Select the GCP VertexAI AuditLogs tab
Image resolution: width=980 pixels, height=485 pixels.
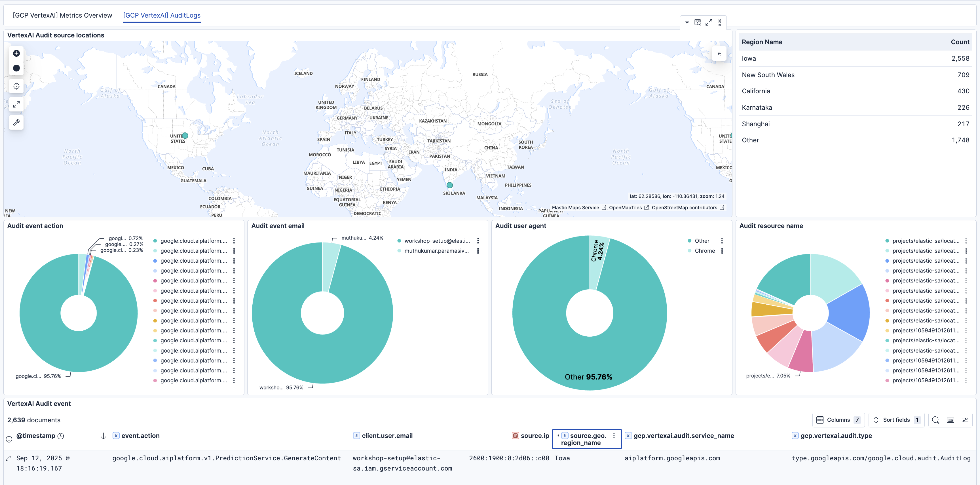162,15
